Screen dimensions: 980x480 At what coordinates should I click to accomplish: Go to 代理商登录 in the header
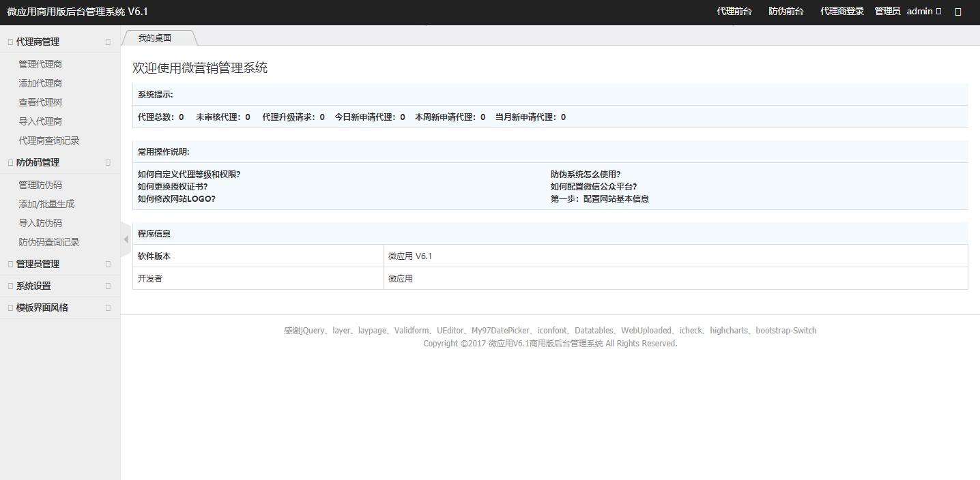click(x=842, y=12)
